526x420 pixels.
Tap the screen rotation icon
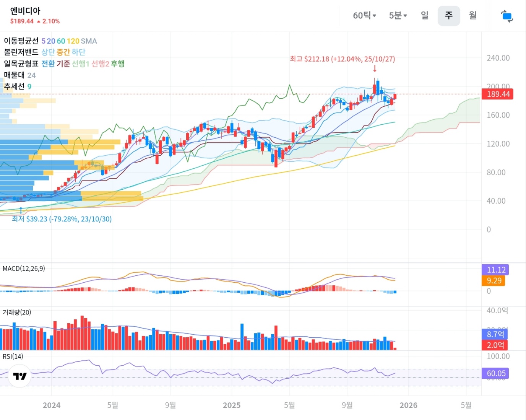pyautogui.click(x=507, y=16)
